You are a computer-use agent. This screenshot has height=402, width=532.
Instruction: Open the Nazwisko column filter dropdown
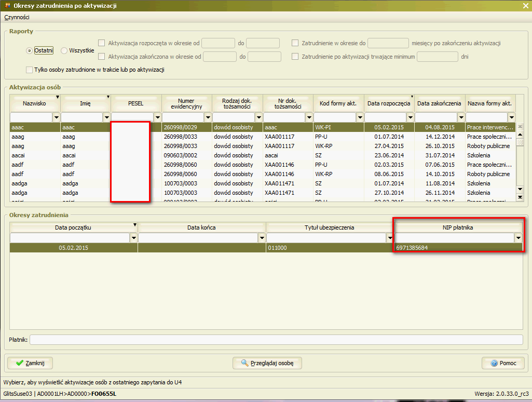coord(57,117)
